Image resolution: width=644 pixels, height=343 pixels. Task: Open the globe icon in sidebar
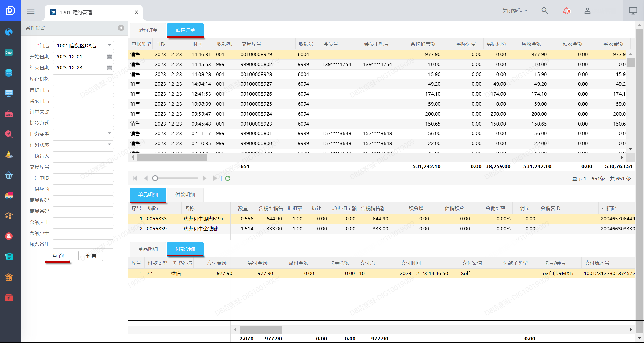click(x=9, y=32)
